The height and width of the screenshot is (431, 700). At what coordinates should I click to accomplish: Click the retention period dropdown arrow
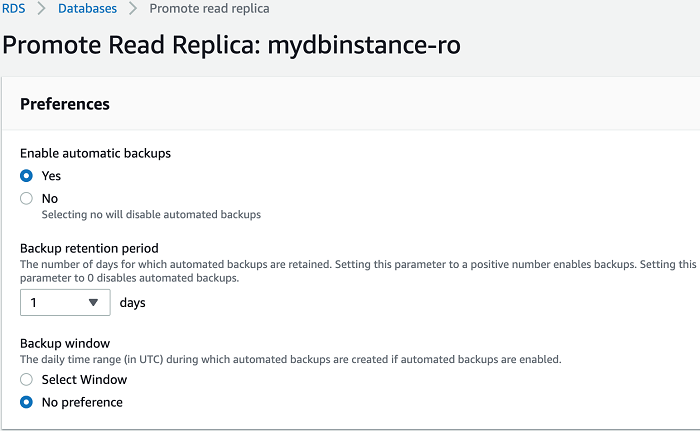pyautogui.click(x=95, y=302)
